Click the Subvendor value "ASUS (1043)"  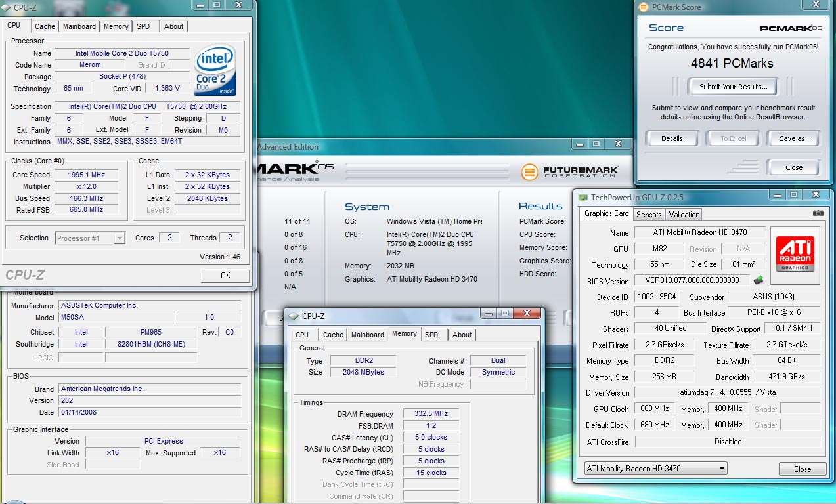tap(774, 297)
